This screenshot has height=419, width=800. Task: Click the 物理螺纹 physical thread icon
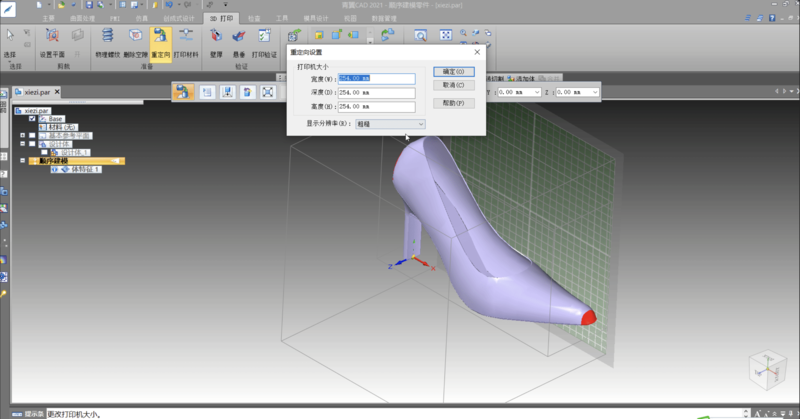pyautogui.click(x=106, y=42)
